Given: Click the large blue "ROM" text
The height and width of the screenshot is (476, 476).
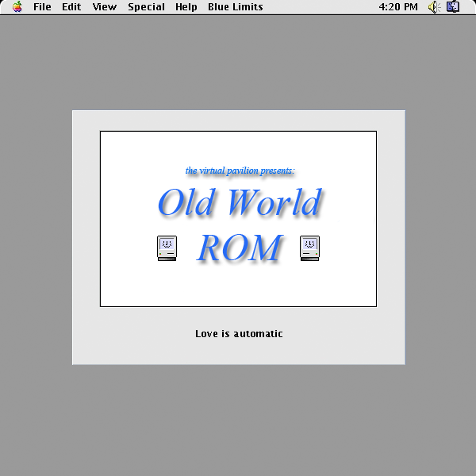Looking at the screenshot, I should click(239, 248).
